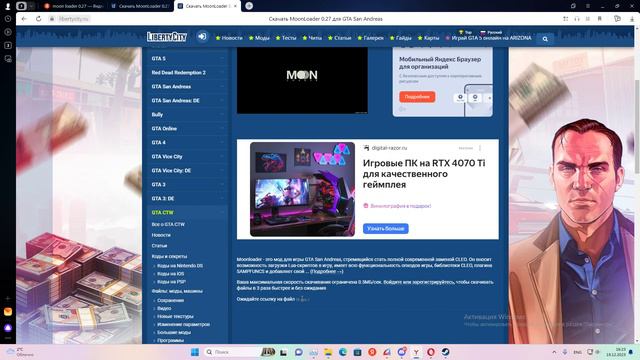The width and height of the screenshot is (640, 360).
Task: Open Steam from the taskbar
Action: [445, 352]
